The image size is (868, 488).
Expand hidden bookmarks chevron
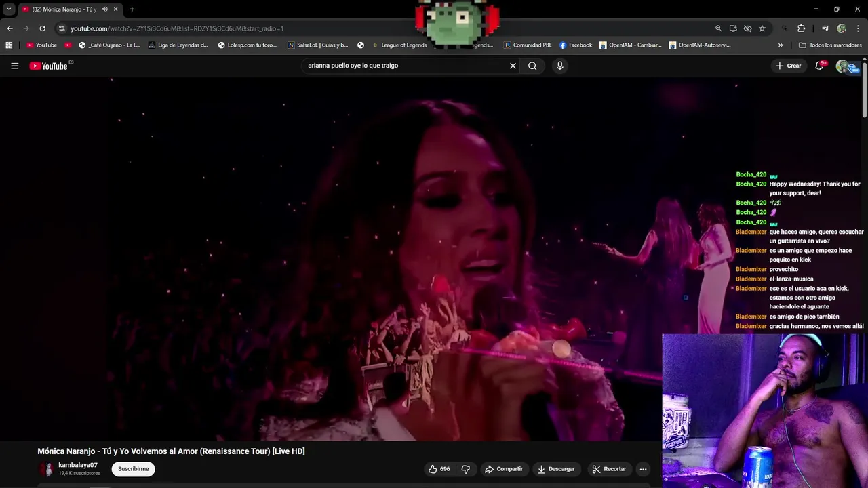(x=781, y=45)
